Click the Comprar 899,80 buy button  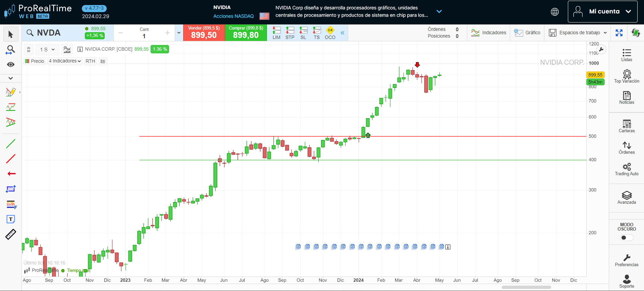pyautogui.click(x=246, y=33)
